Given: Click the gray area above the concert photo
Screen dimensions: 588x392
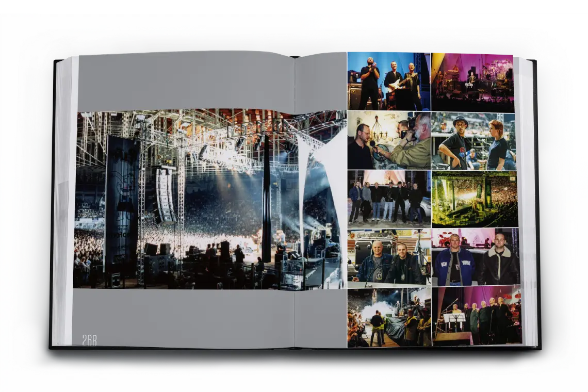Looking at the screenshot, I should click(x=186, y=83).
